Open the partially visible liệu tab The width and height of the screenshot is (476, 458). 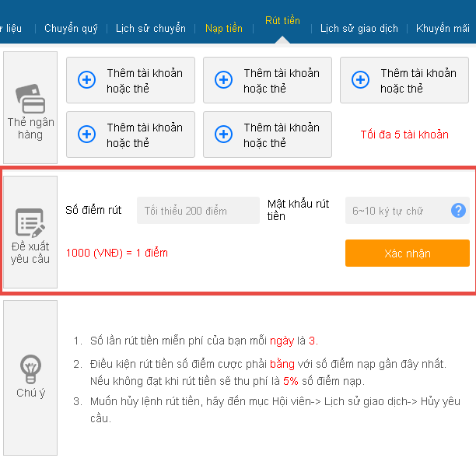click(11, 28)
